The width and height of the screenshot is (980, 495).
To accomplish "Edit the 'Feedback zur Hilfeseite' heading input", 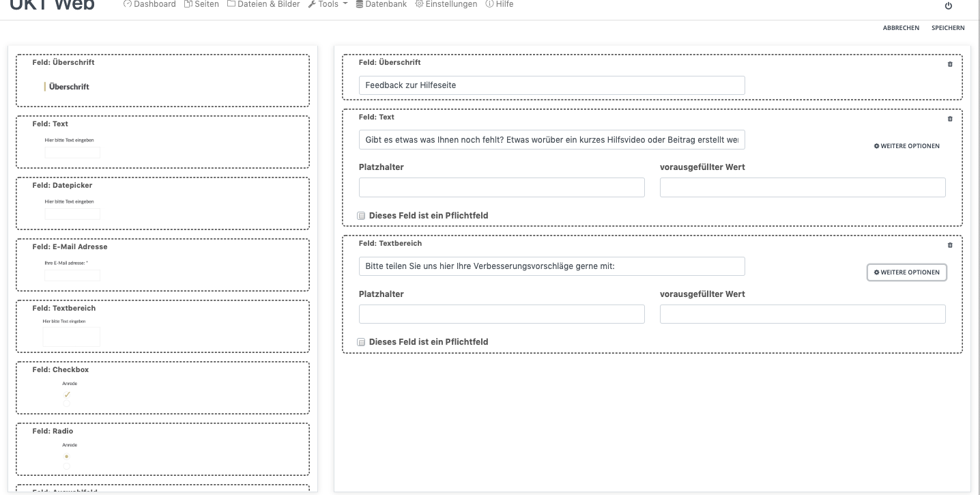I will [x=552, y=85].
